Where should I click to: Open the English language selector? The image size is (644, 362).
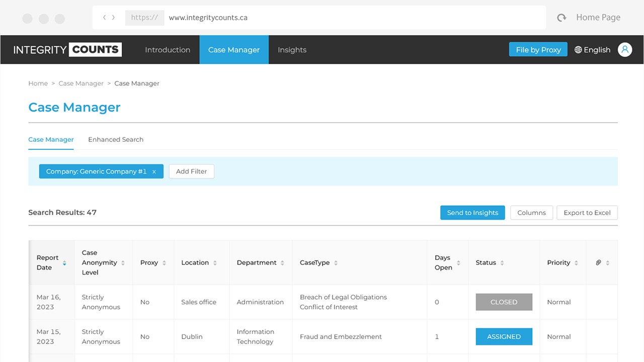592,50
